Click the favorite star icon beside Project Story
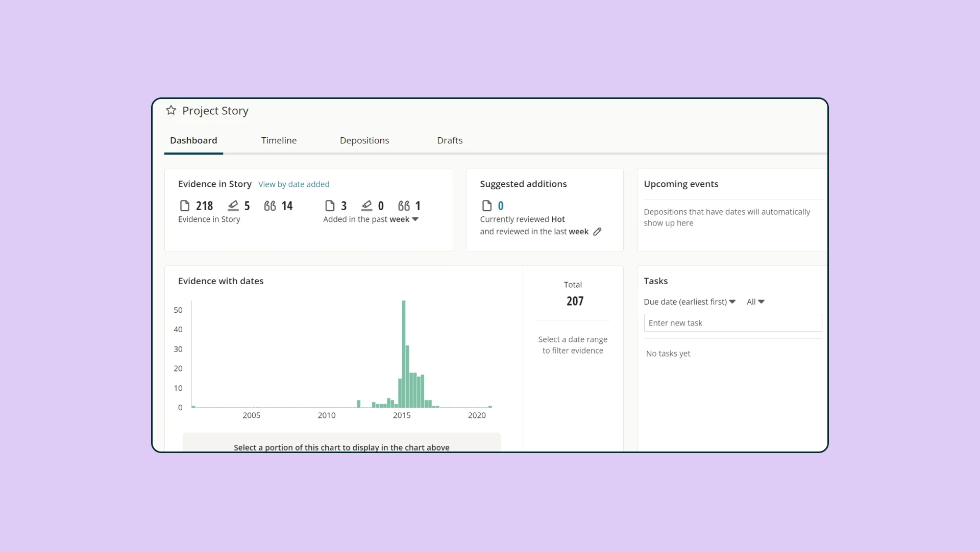This screenshot has height=551, width=980. click(x=171, y=110)
